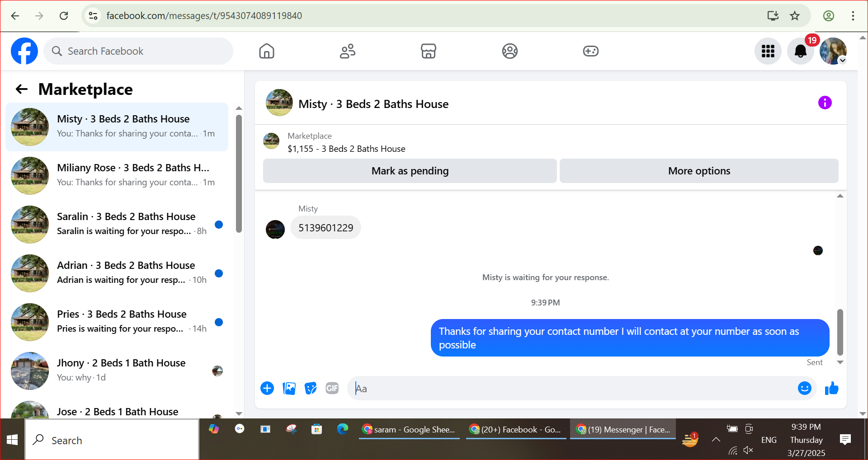This screenshot has height=460, width=868.
Task: Click Misty's avatar beside the phone number
Action: pyautogui.click(x=275, y=230)
